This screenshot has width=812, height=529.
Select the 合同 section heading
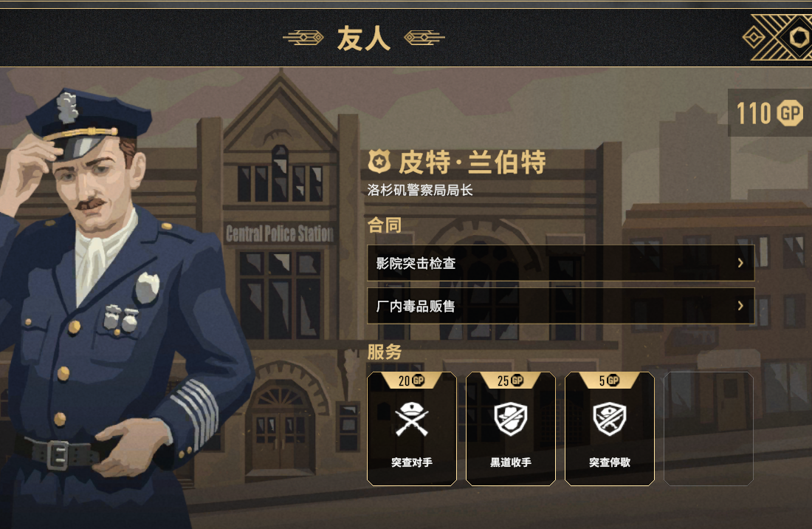[385, 225]
